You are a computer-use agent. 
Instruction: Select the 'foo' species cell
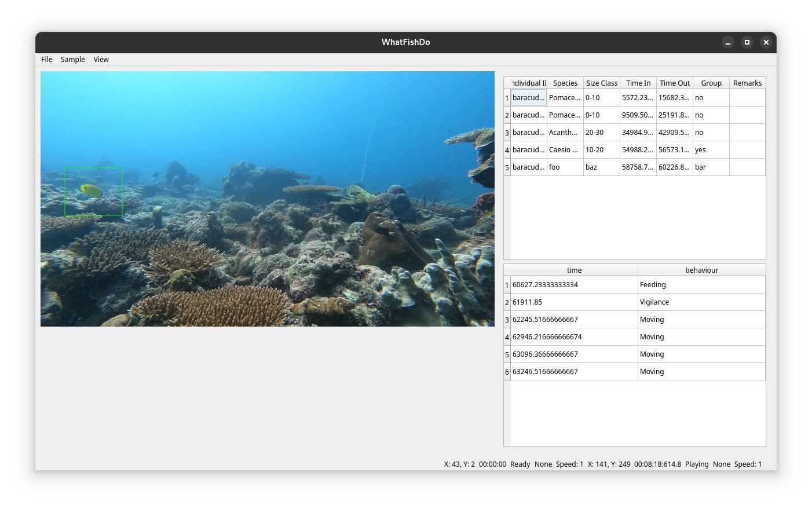(565, 167)
